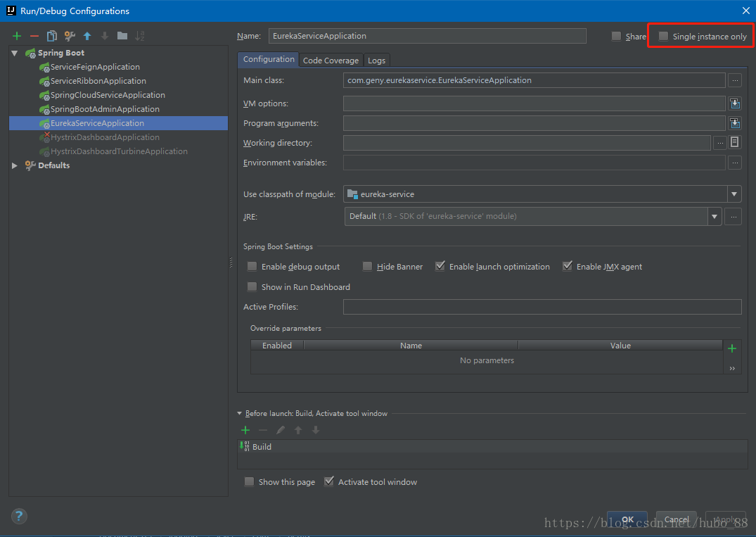Browse for Main class with ellipsis button
The width and height of the screenshot is (756, 537).
click(x=735, y=80)
